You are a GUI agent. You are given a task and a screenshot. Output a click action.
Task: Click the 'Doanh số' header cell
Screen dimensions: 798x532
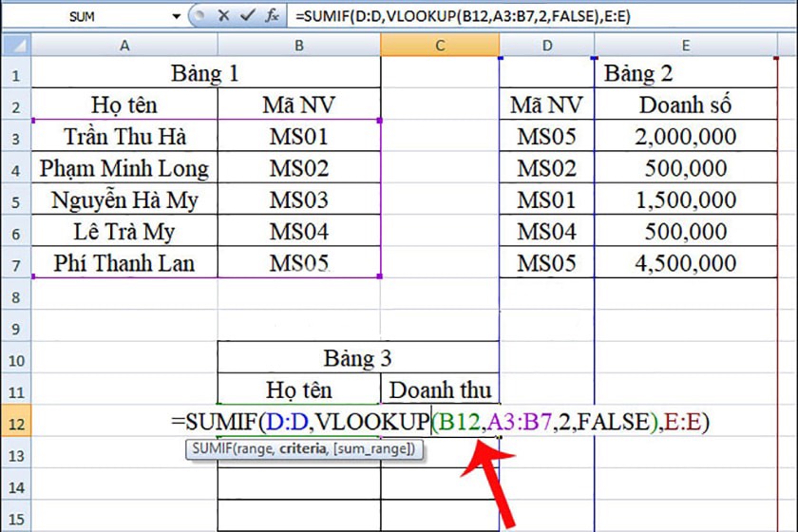point(686,104)
